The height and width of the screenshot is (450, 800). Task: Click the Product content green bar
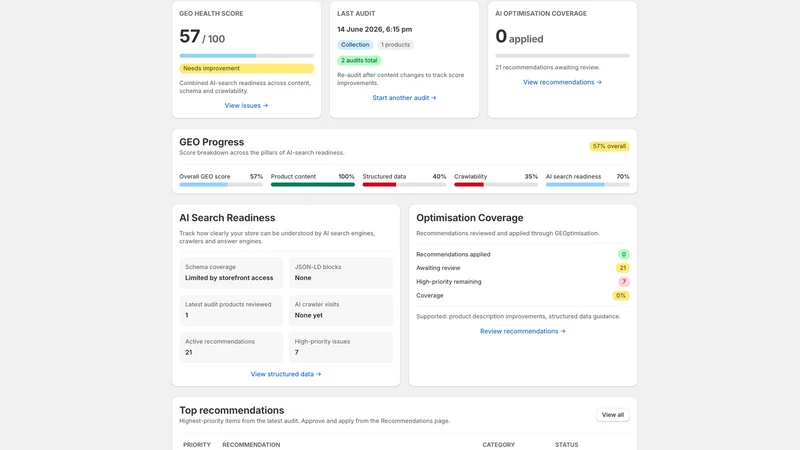pyautogui.click(x=313, y=185)
